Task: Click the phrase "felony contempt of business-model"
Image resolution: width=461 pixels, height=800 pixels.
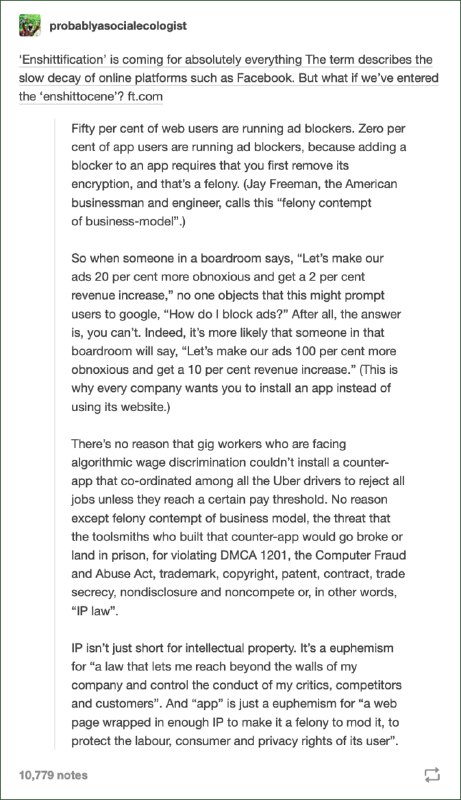Action: tap(221, 212)
